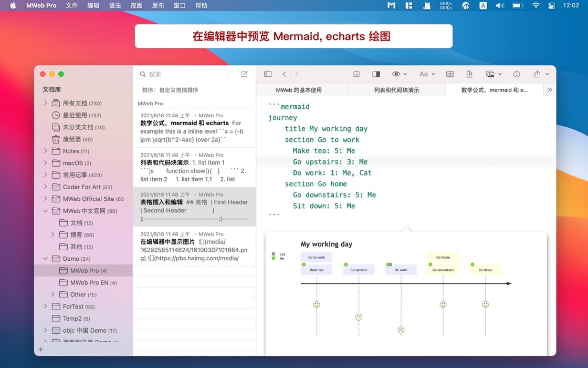Open the eye preview dropdown arrow
This screenshot has width=588, height=368.
coord(405,74)
